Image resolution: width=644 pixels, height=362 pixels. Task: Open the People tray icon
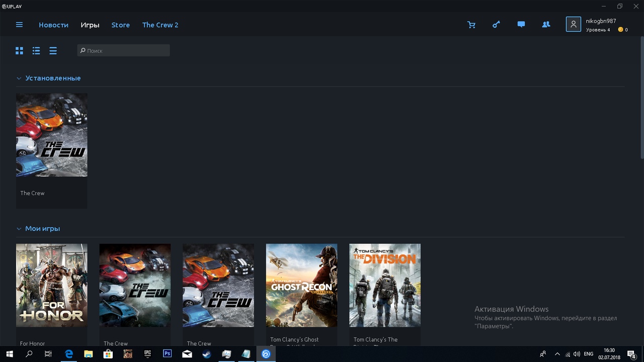(x=543, y=354)
